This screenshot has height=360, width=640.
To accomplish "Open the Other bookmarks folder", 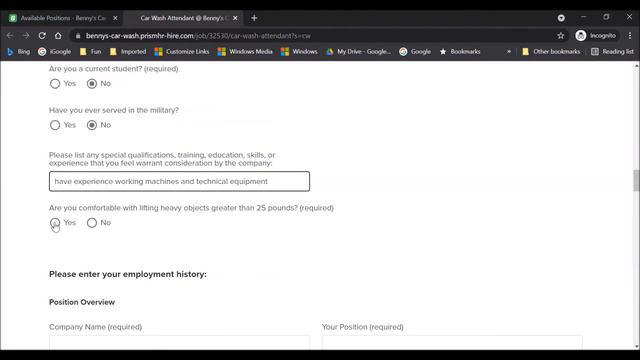I will (551, 51).
